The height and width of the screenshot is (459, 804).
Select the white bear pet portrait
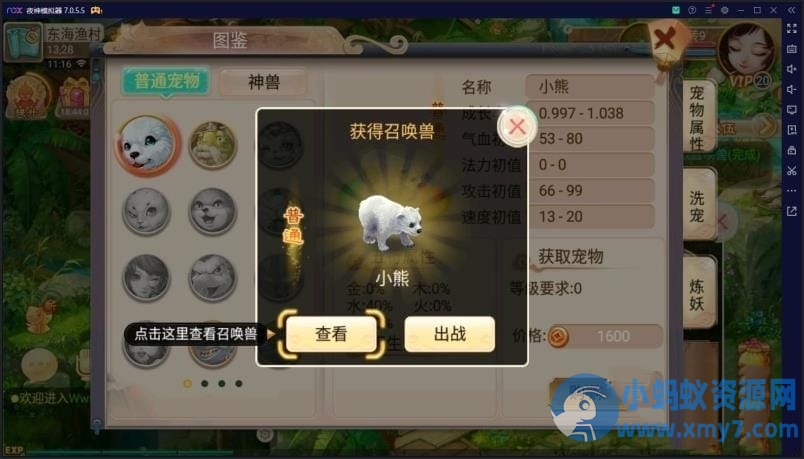pyautogui.click(x=148, y=145)
